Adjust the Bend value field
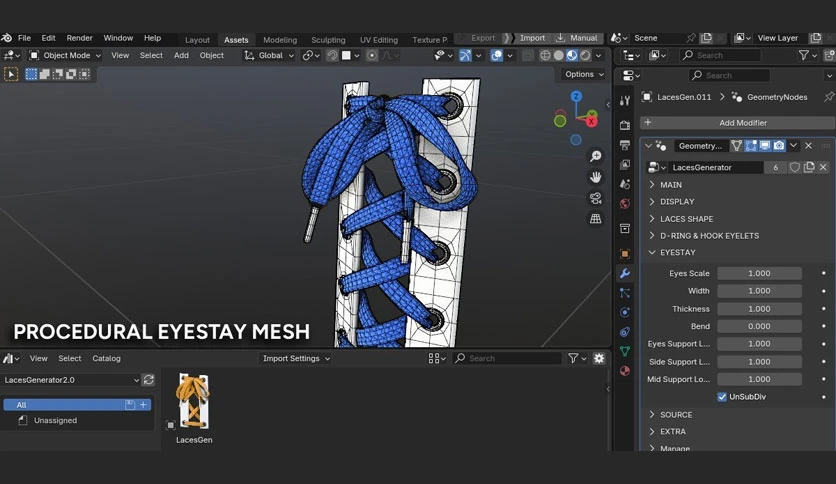This screenshot has height=484, width=836. pyautogui.click(x=759, y=326)
